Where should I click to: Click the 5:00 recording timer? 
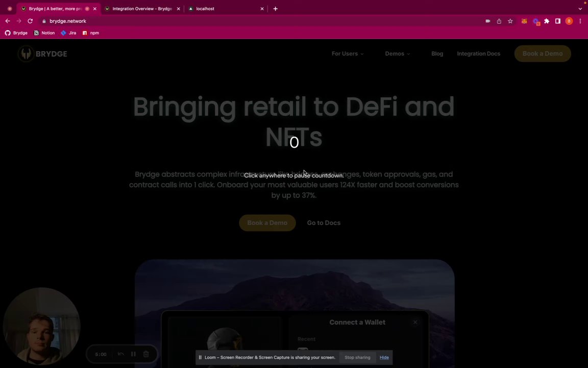[101, 354]
